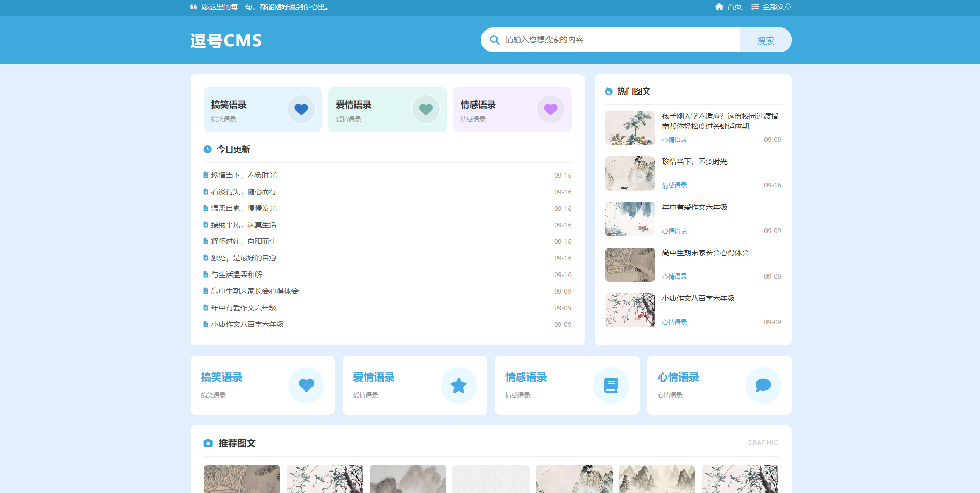Viewport: 980px width, 493px height.
Task: Open 高中生期末家长会心得体会 in today's list
Action: pyautogui.click(x=254, y=291)
